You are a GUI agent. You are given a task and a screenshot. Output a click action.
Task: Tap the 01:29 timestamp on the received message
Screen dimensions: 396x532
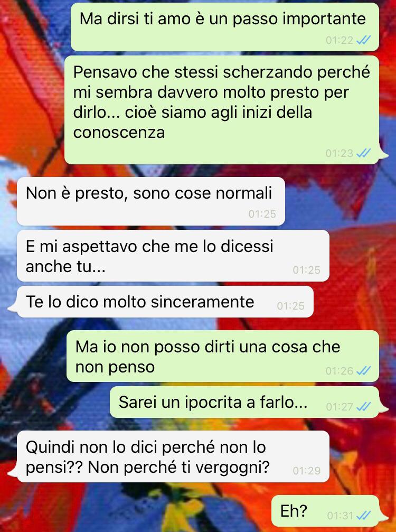click(306, 470)
